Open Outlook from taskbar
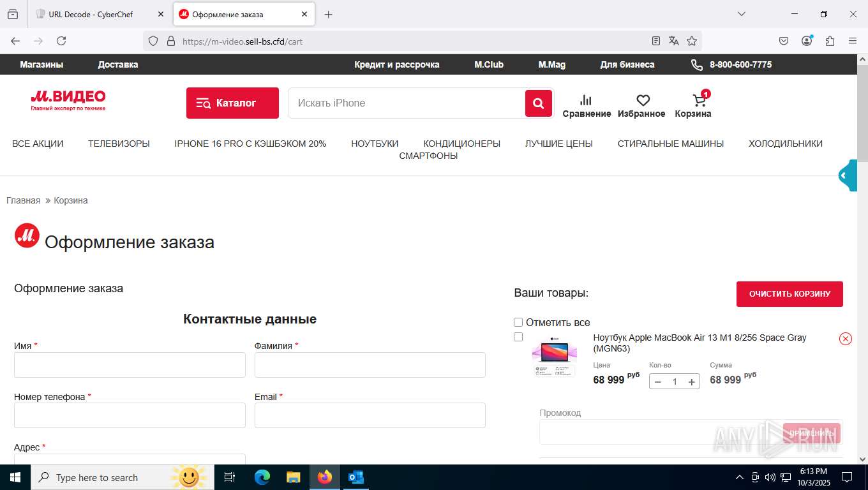The image size is (868, 490). (x=355, y=477)
